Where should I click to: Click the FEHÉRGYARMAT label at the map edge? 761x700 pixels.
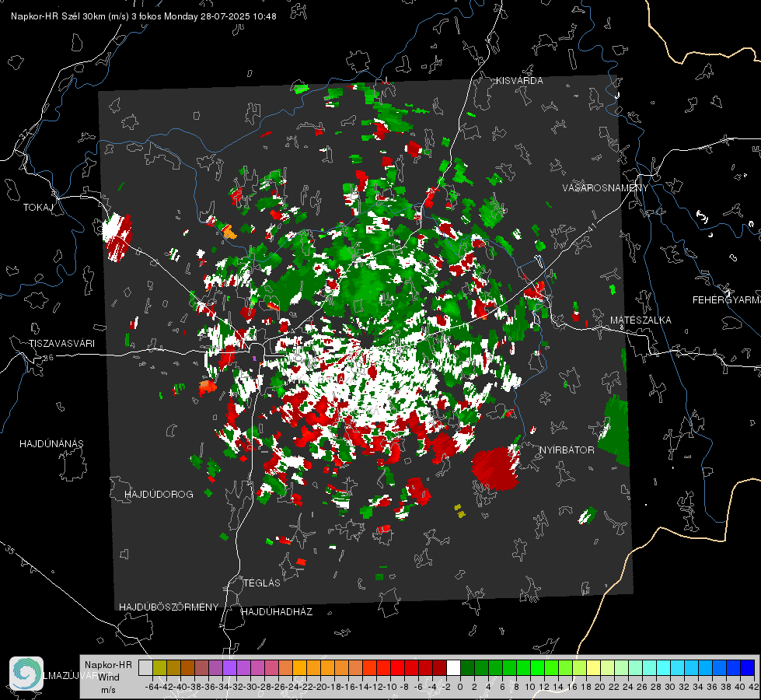726,300
